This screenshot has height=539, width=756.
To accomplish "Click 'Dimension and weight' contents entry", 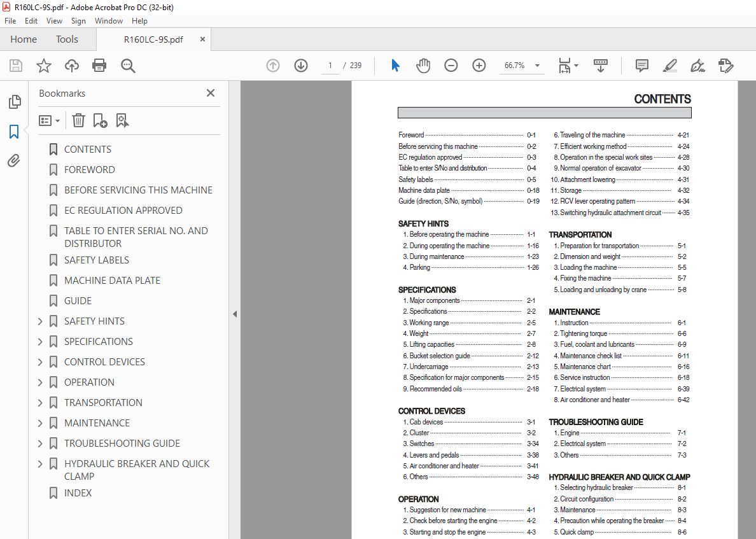I will pyautogui.click(x=590, y=256).
